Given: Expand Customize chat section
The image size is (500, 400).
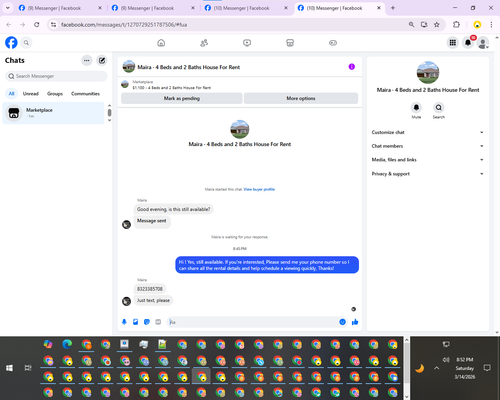Looking at the screenshot, I should pos(428,132).
